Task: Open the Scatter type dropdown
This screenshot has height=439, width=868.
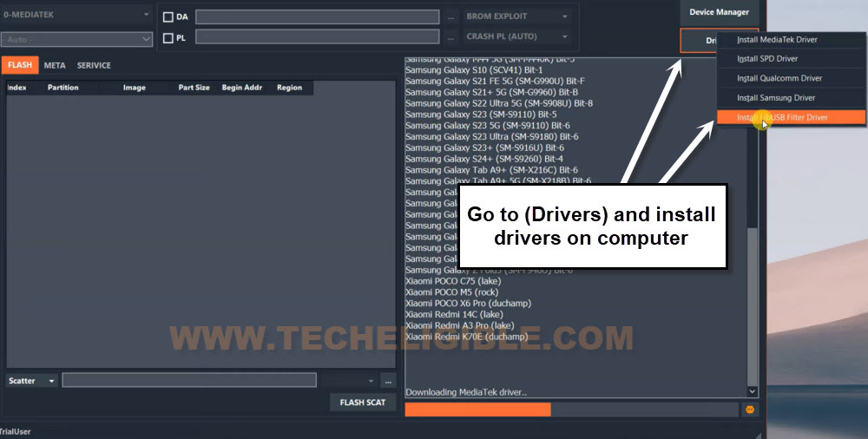Action: pos(31,381)
